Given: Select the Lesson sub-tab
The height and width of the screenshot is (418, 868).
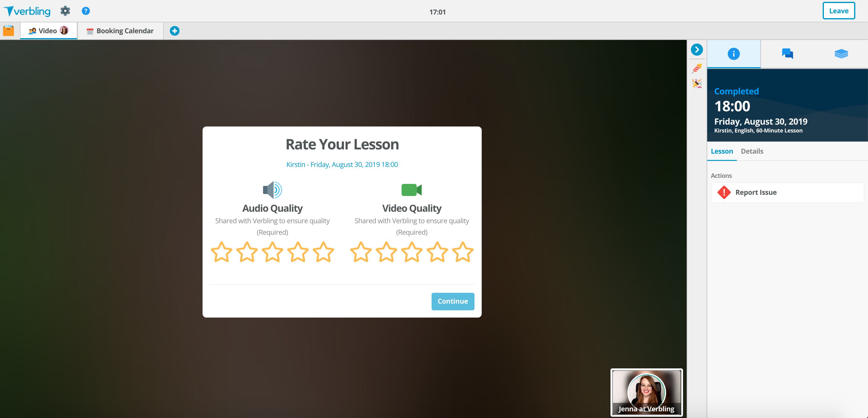Looking at the screenshot, I should pyautogui.click(x=722, y=151).
